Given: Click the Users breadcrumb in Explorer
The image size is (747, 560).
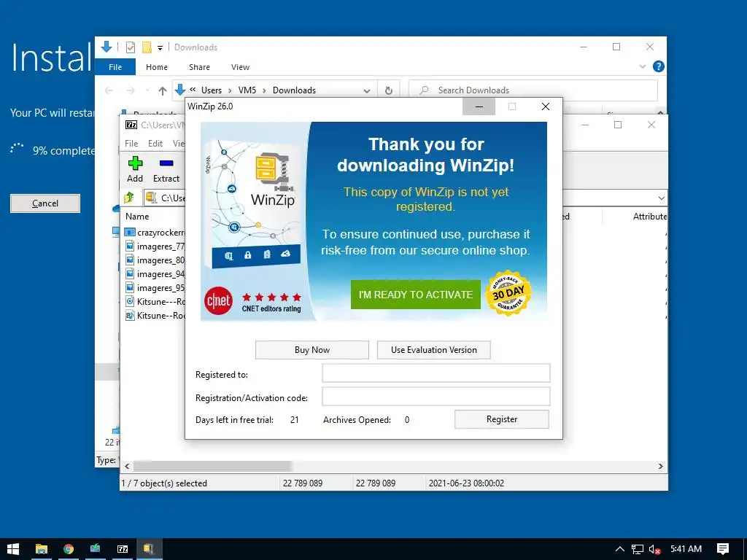Looking at the screenshot, I should point(211,90).
